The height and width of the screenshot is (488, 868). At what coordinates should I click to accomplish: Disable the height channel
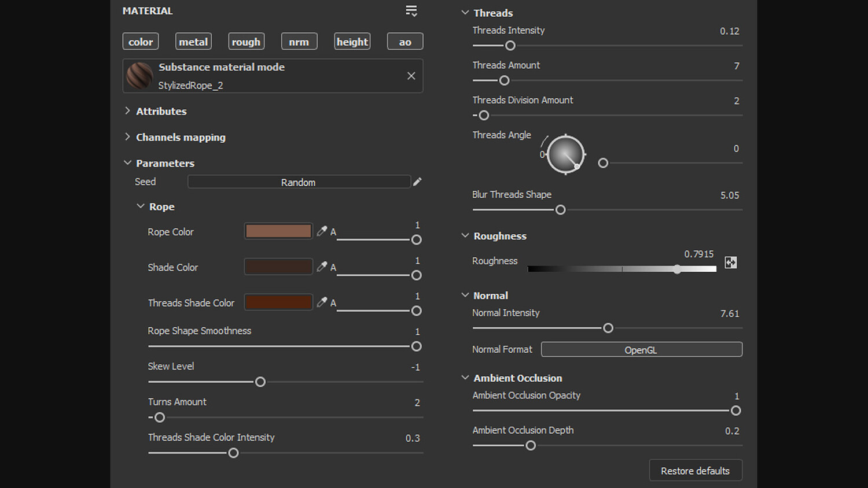tap(352, 42)
